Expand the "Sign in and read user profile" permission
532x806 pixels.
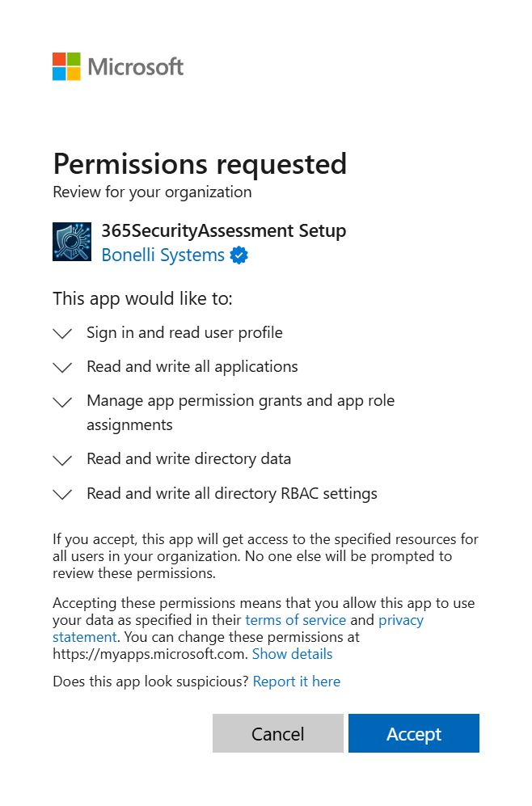(62, 333)
